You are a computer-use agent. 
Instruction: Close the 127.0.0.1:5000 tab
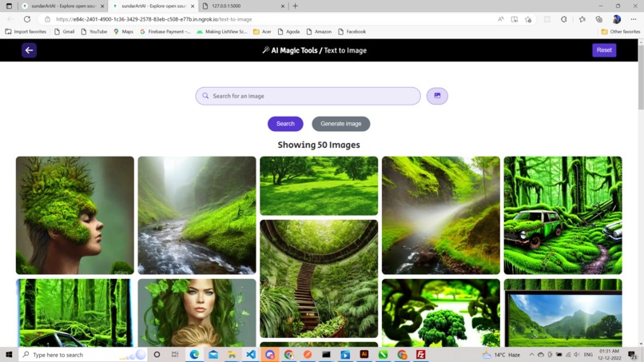pyautogui.click(x=283, y=6)
